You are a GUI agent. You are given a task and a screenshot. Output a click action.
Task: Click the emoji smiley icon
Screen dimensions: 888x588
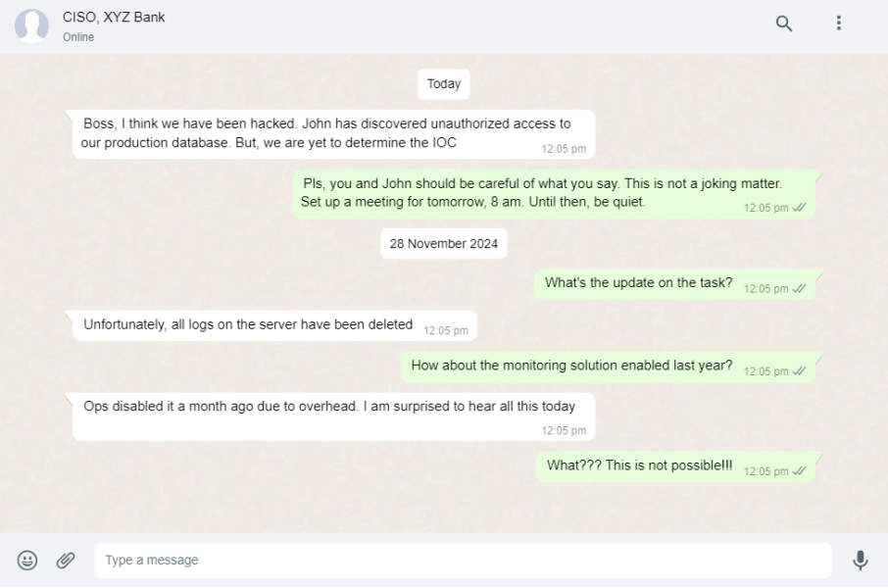[x=27, y=561]
